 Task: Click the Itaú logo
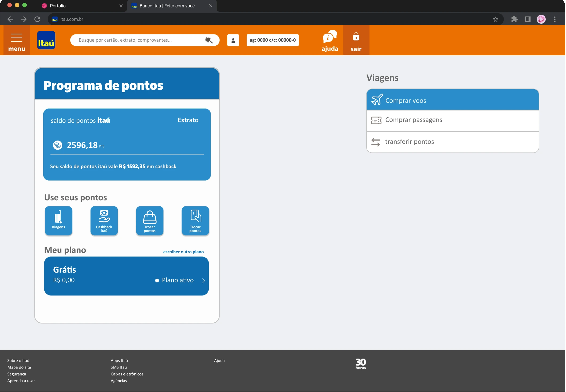[46, 40]
